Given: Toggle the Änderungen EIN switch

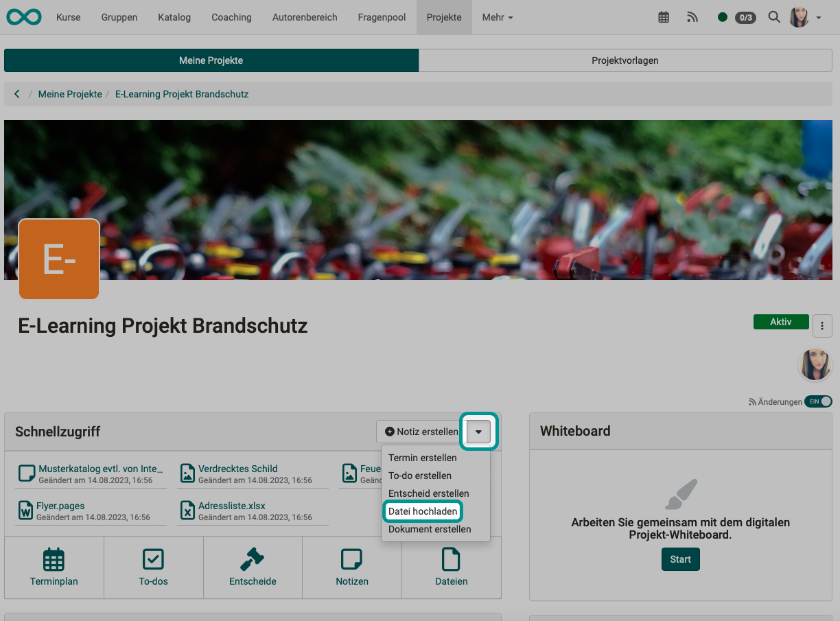Looking at the screenshot, I should [818, 401].
